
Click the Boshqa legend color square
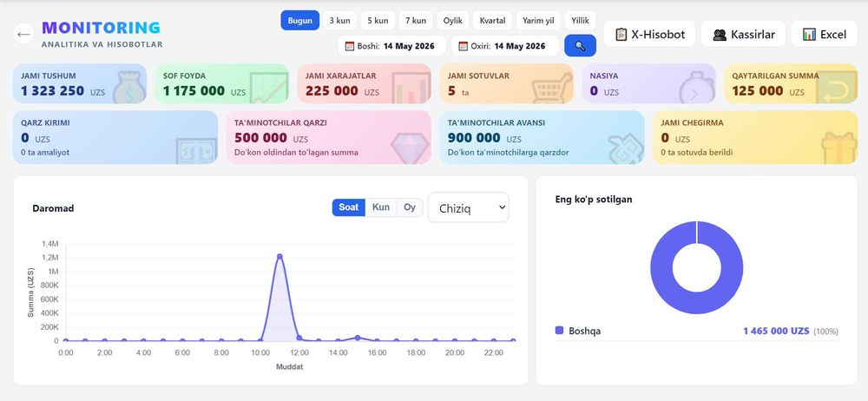(559, 330)
